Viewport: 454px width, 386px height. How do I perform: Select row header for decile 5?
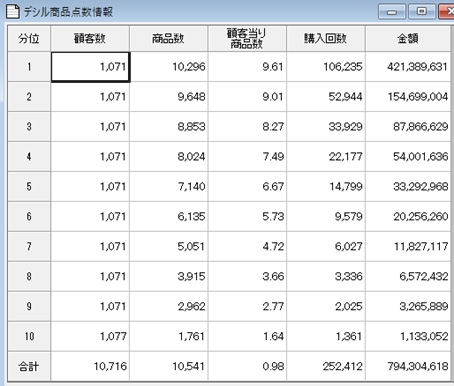tap(29, 186)
